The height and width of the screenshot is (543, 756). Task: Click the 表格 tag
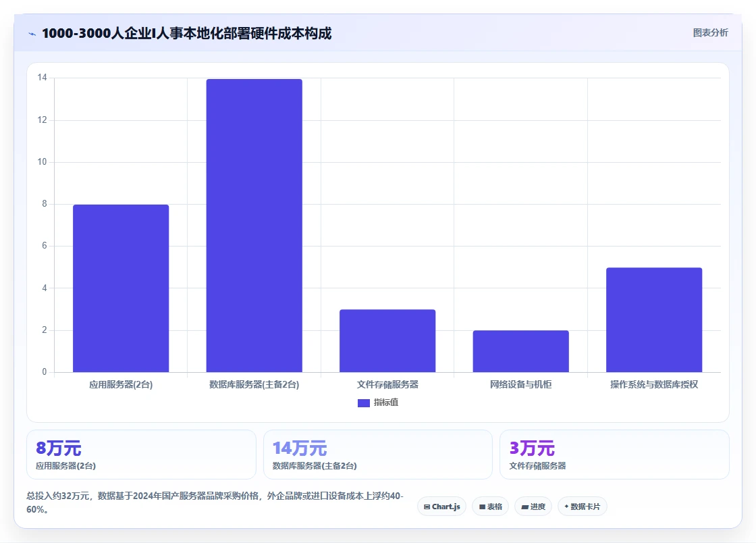490,507
